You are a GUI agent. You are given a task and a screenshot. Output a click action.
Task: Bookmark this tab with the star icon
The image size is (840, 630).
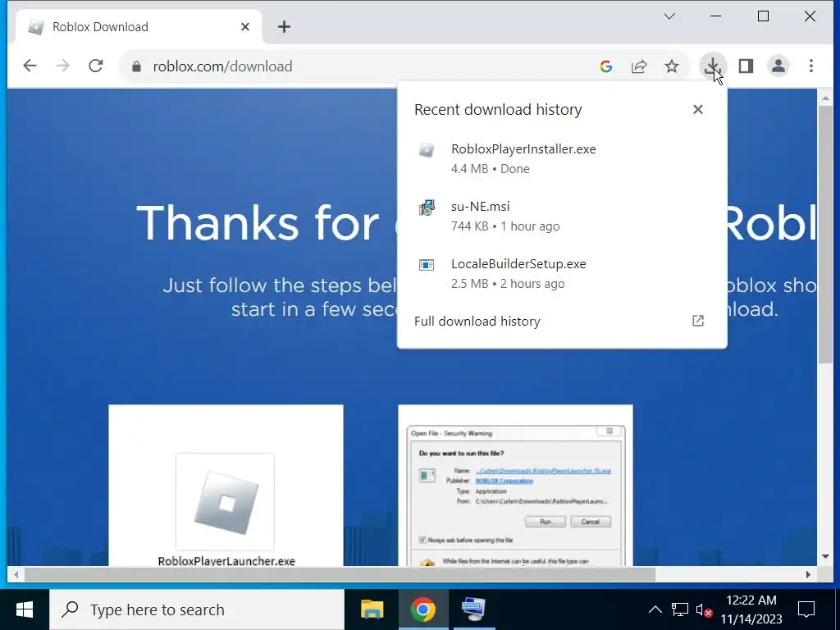point(672,66)
